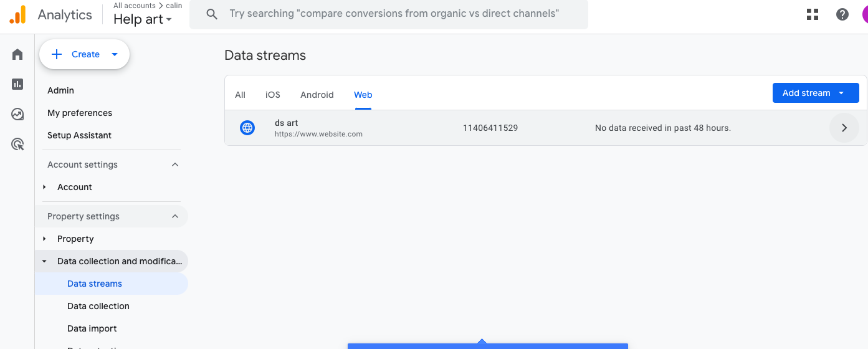
Task: Click the search magnifier icon
Action: [212, 14]
